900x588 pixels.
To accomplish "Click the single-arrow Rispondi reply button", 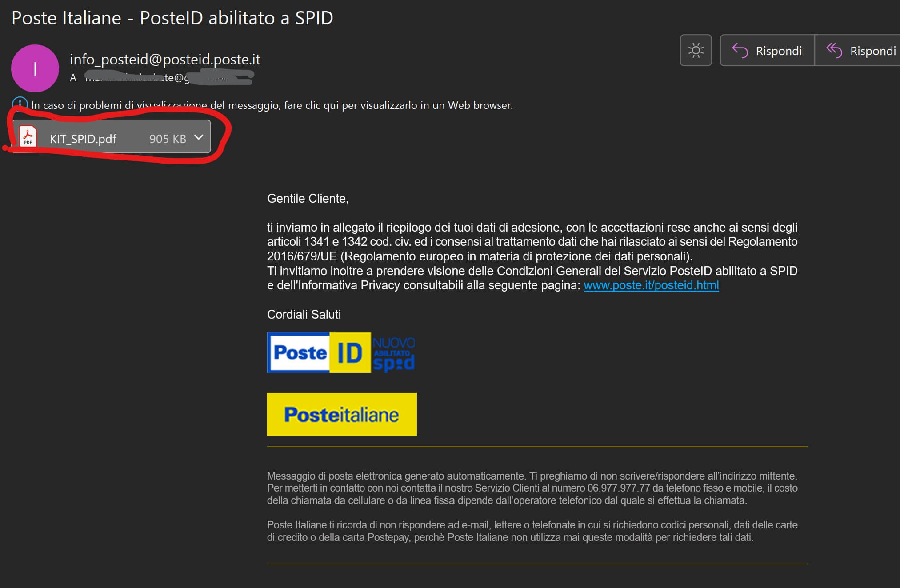I will 768,51.
